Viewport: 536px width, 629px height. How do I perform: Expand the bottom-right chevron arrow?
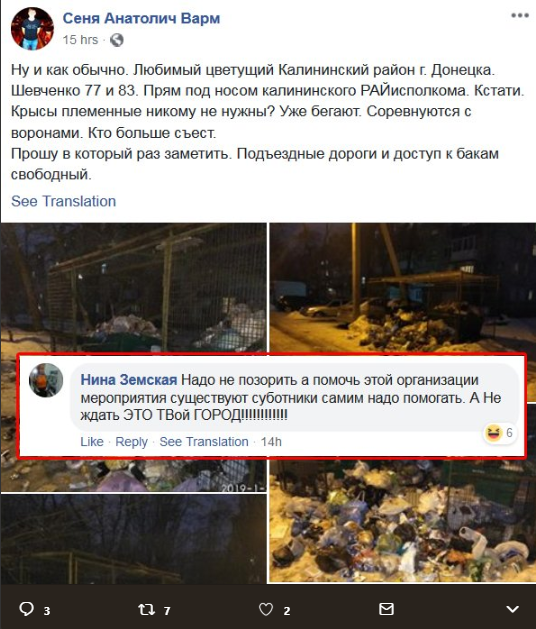(512, 609)
